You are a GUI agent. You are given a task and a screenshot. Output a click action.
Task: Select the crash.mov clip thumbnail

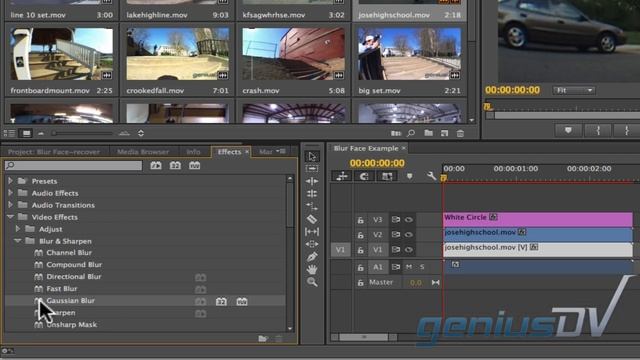(293, 54)
